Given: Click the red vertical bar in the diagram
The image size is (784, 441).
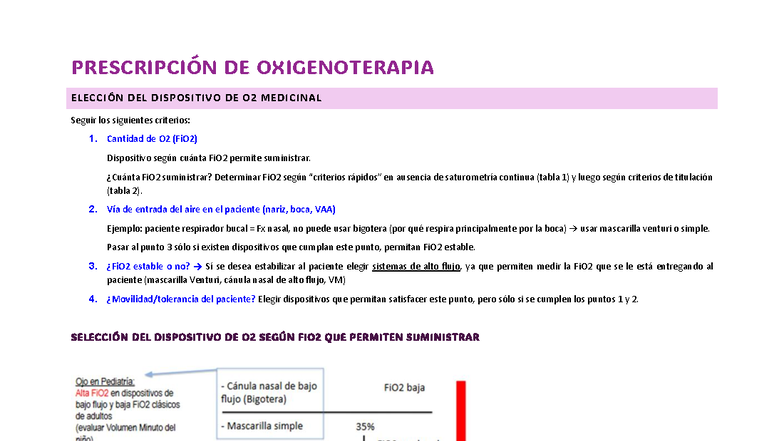Looking at the screenshot, I should click(x=461, y=411).
